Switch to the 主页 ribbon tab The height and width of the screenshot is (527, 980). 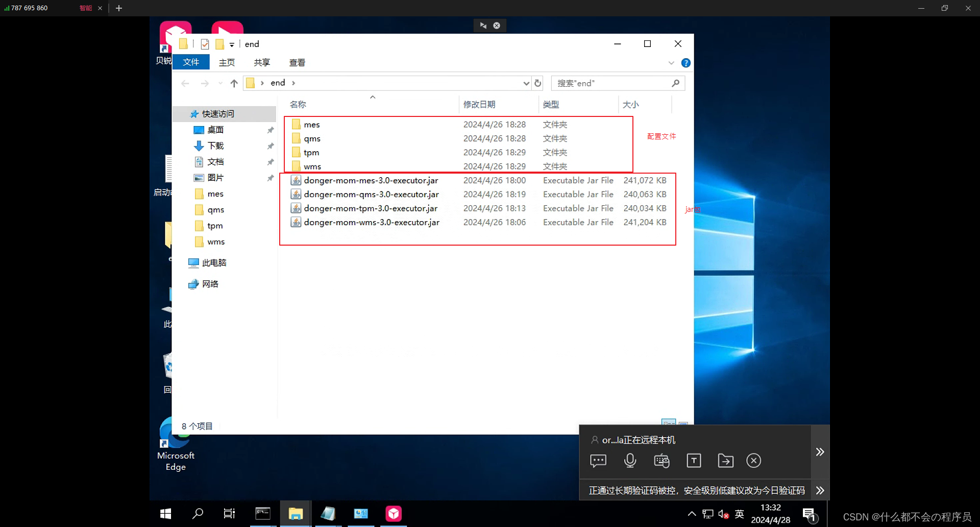click(227, 62)
